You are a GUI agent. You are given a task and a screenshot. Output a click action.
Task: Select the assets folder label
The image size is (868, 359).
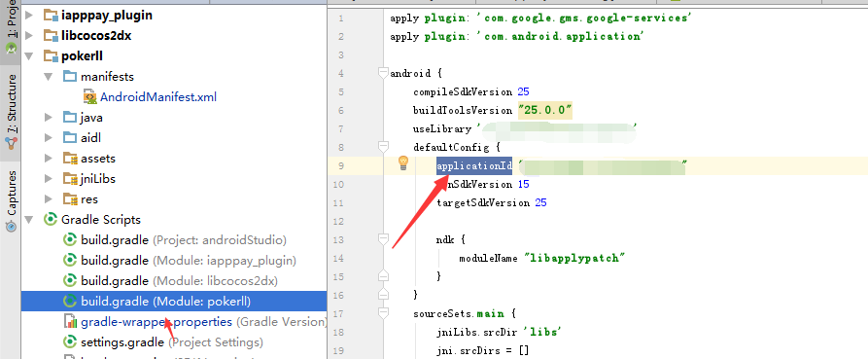[98, 159]
